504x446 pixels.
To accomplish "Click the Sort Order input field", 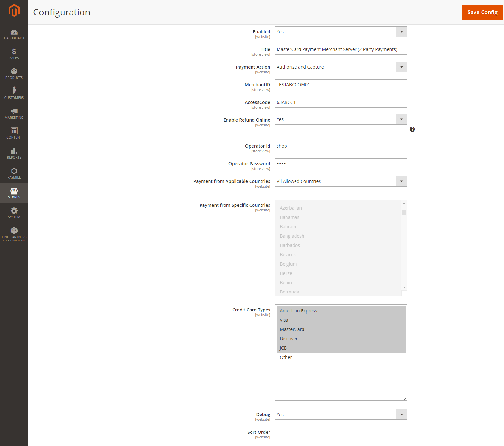I will (341, 432).
